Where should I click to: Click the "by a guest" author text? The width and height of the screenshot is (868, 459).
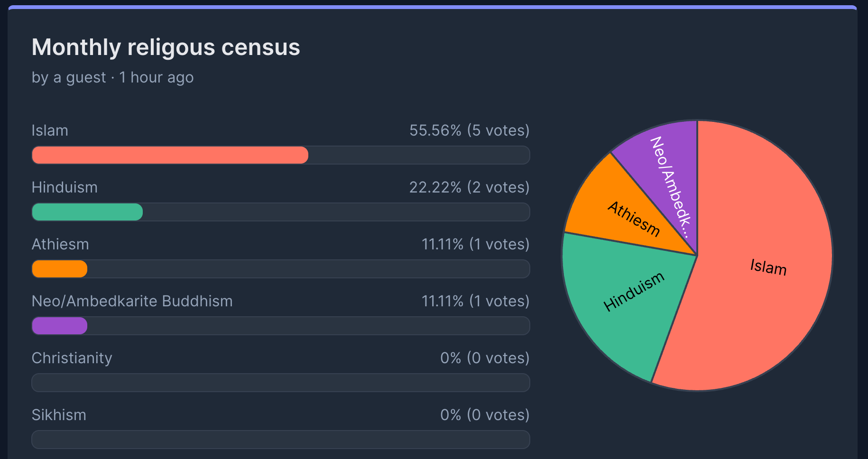coord(69,77)
